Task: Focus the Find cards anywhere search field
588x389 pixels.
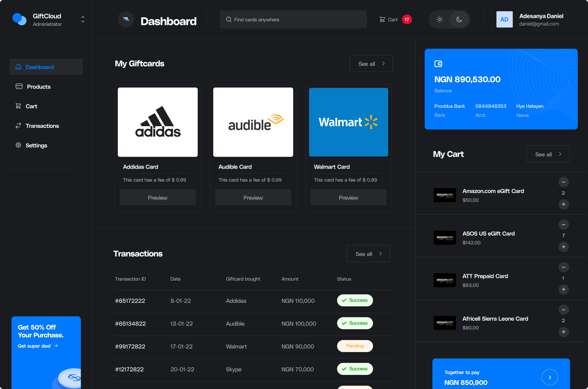Action: pos(293,19)
